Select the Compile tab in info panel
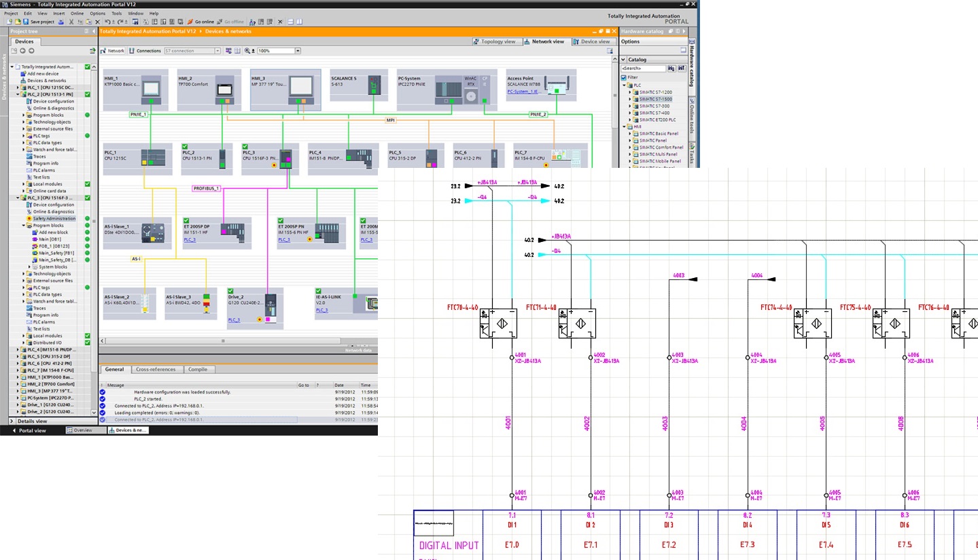This screenshot has width=978, height=560. click(x=198, y=369)
